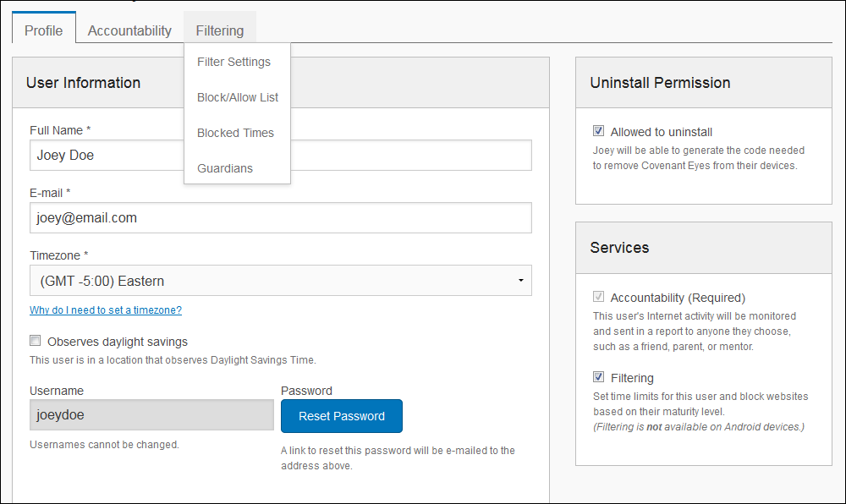
Task: Toggle the Observes daylight savings checkbox
Action: [x=35, y=341]
